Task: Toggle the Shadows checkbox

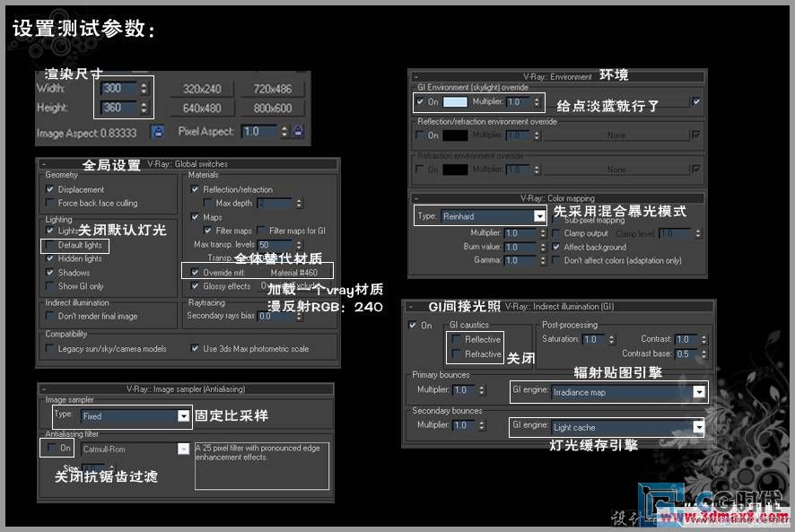Action: [x=49, y=273]
